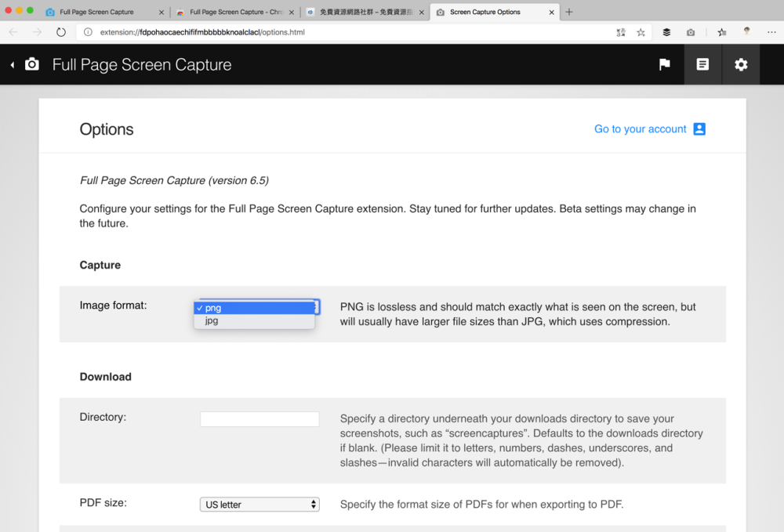Open the gear settings icon in header
Image resolution: width=784 pixels, height=532 pixels.
click(x=741, y=64)
